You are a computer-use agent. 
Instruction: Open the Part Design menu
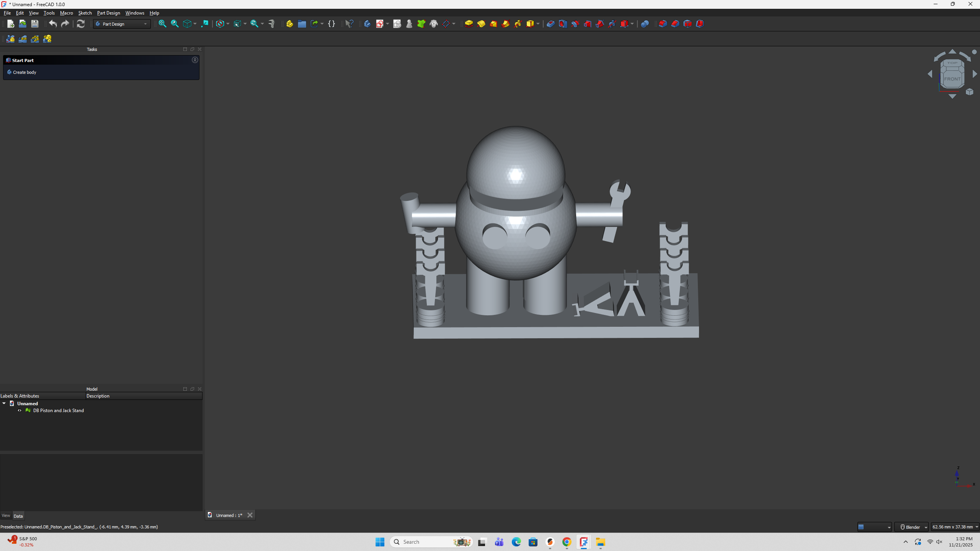[108, 13]
